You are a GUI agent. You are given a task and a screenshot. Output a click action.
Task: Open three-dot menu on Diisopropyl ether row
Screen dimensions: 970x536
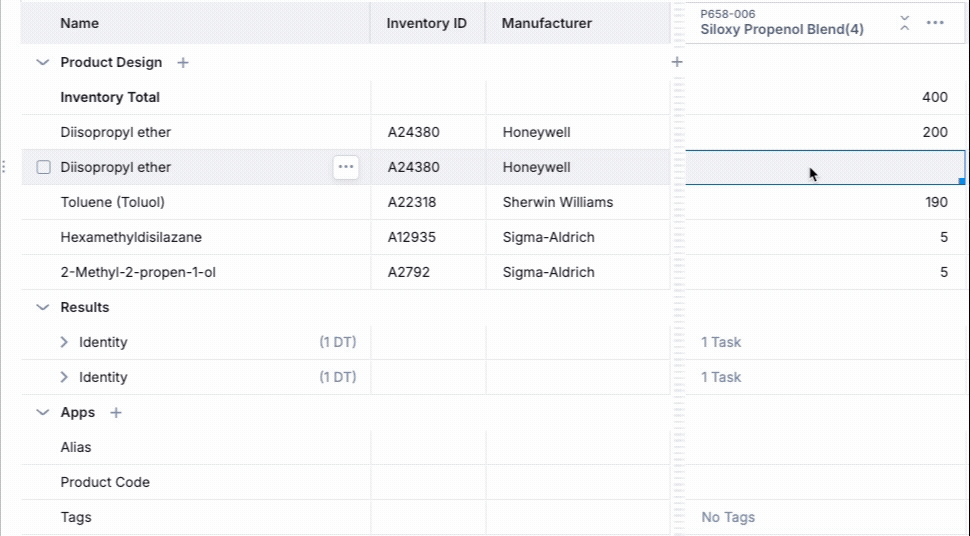click(x=346, y=168)
